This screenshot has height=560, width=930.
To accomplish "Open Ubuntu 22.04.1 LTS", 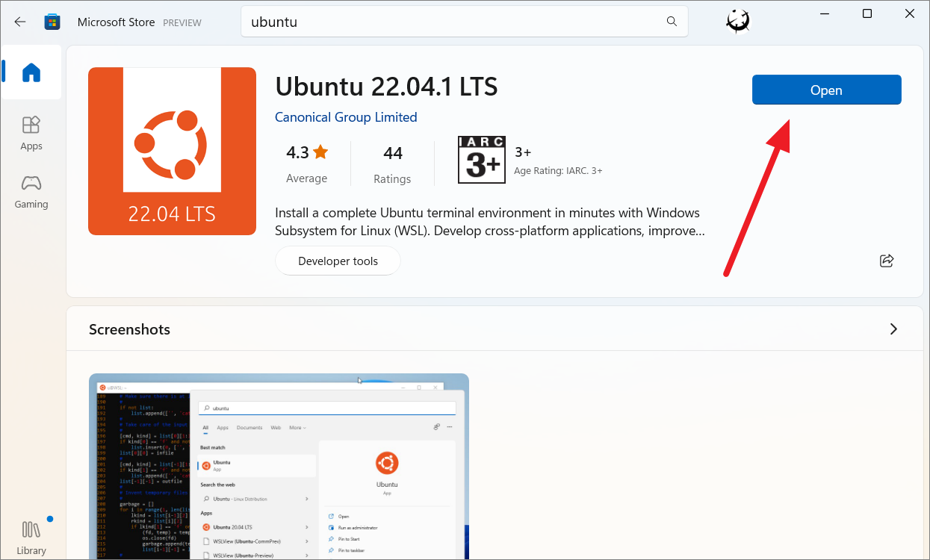I will 826,90.
